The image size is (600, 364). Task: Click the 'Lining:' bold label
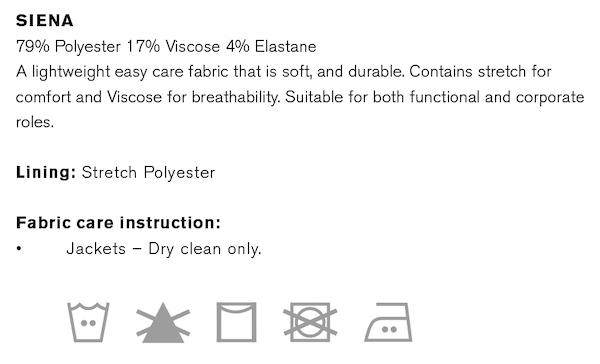click(46, 172)
